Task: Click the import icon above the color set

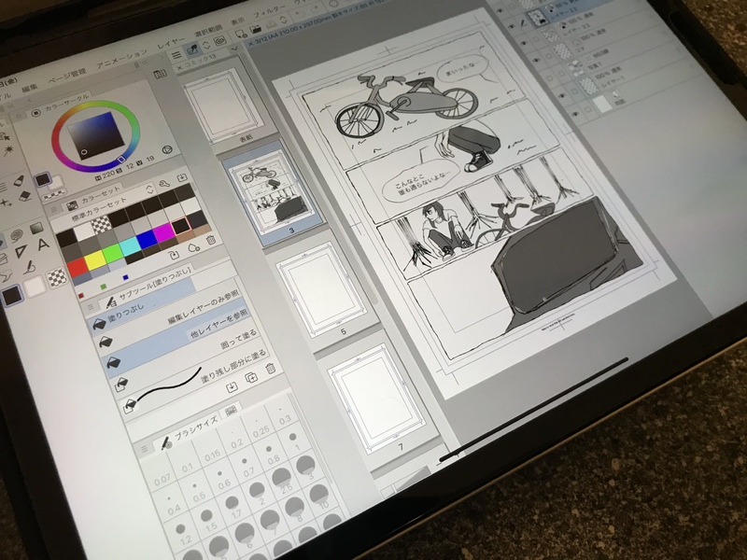Action: point(181,177)
